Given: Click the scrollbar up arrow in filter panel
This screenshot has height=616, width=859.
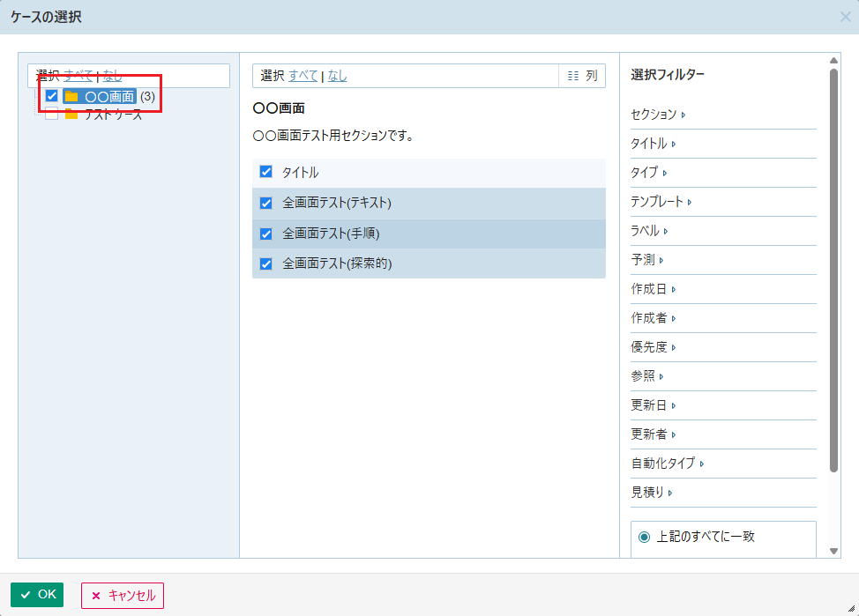Looking at the screenshot, I should [x=834, y=61].
